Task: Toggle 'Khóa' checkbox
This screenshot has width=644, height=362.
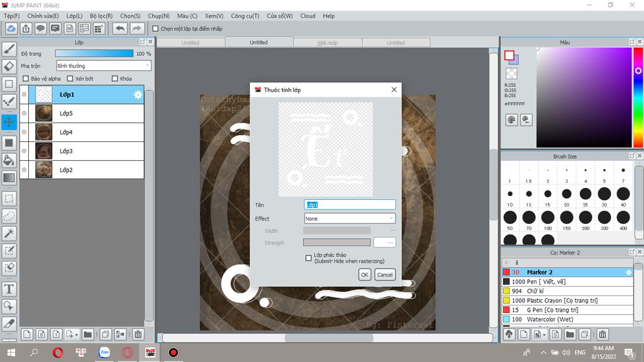Action: tap(115, 79)
